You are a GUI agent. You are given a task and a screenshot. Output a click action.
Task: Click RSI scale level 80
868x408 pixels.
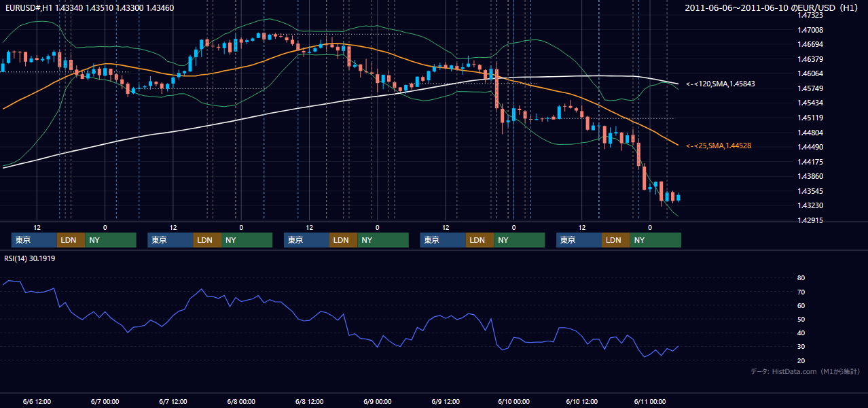tap(801, 278)
